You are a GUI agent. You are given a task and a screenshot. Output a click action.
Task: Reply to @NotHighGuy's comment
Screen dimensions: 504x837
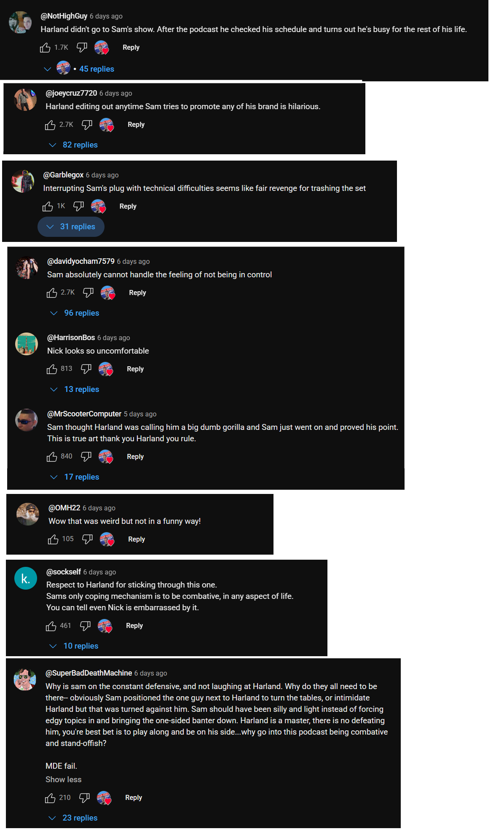tap(131, 48)
